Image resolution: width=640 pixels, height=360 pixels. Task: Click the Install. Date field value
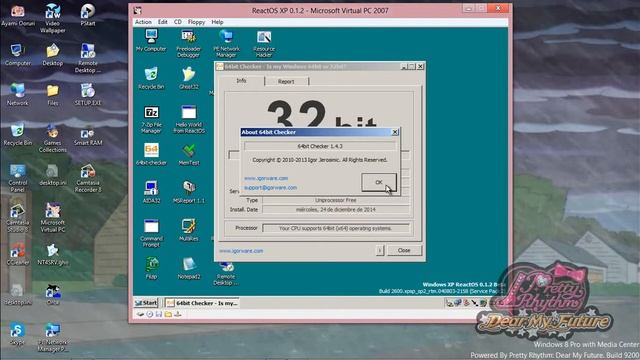click(336, 209)
